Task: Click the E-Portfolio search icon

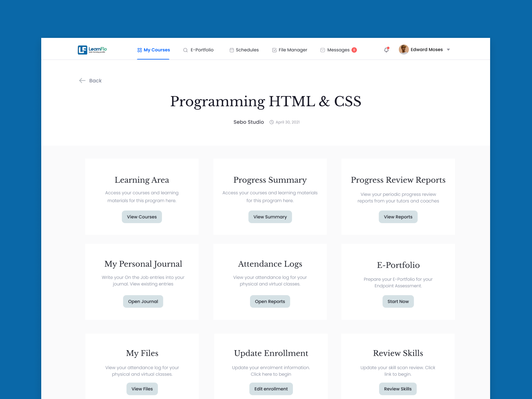Action: coord(185,50)
